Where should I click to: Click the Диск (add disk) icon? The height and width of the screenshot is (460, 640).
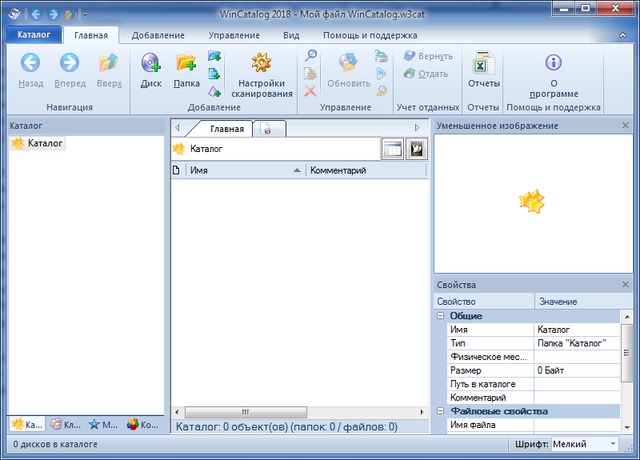click(151, 65)
